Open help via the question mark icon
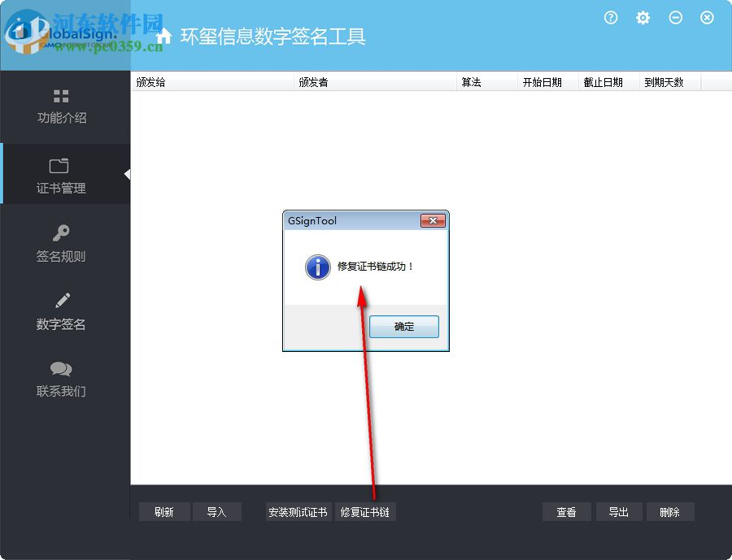 point(611,17)
